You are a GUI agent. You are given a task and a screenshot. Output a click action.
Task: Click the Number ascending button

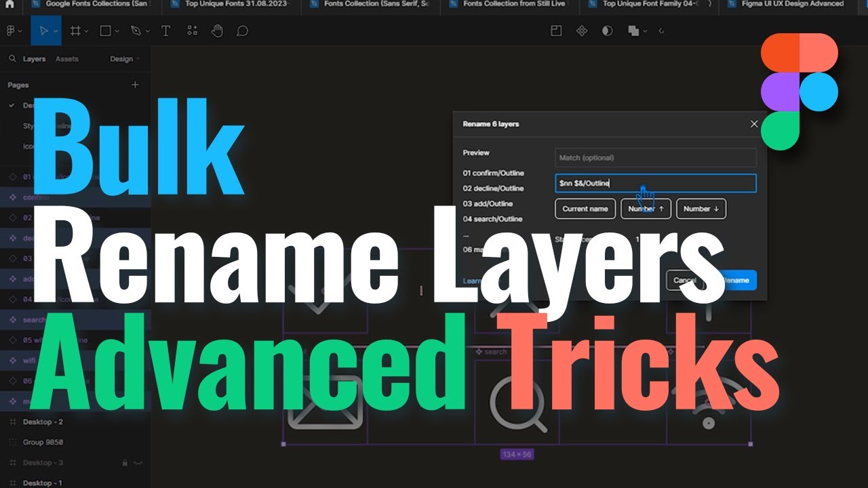click(646, 209)
